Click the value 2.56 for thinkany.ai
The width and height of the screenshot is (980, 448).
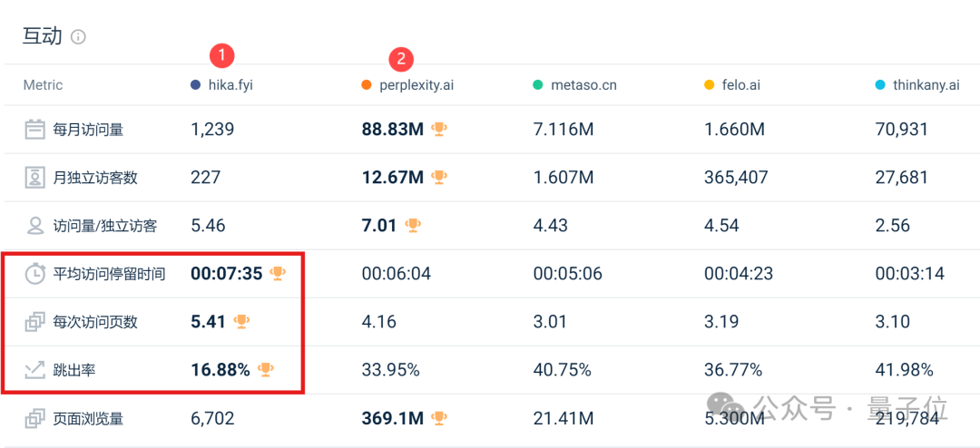pyautogui.click(x=893, y=226)
